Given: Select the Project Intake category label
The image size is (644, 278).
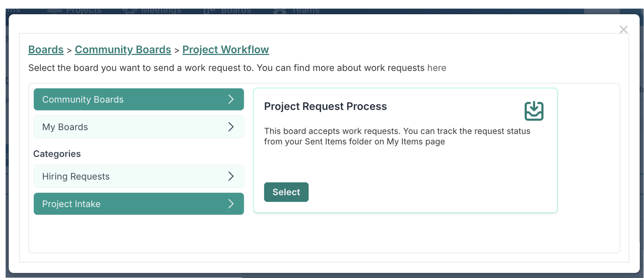Looking at the screenshot, I should pyautogui.click(x=72, y=204).
